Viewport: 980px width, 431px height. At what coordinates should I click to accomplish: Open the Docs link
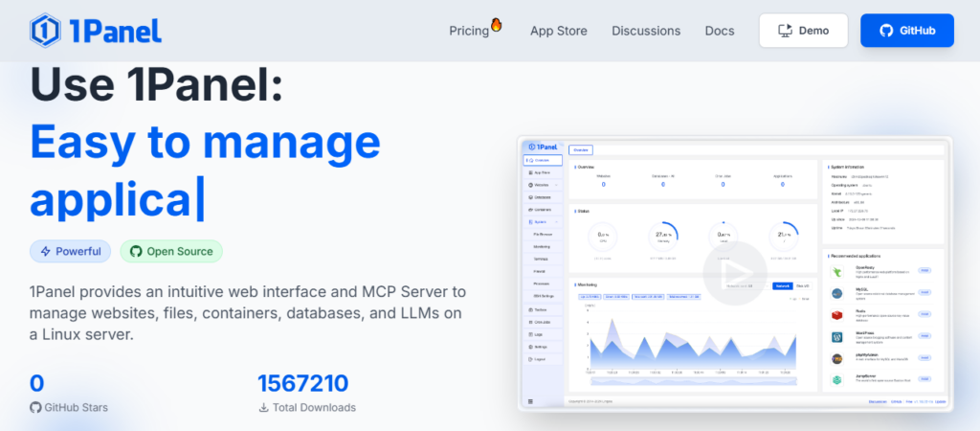pyautogui.click(x=720, y=31)
